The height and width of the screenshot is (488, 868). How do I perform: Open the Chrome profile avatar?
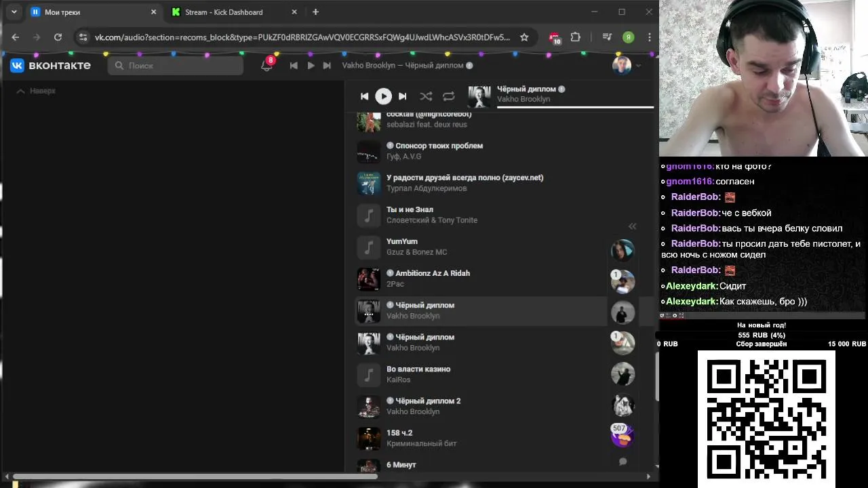pyautogui.click(x=629, y=37)
